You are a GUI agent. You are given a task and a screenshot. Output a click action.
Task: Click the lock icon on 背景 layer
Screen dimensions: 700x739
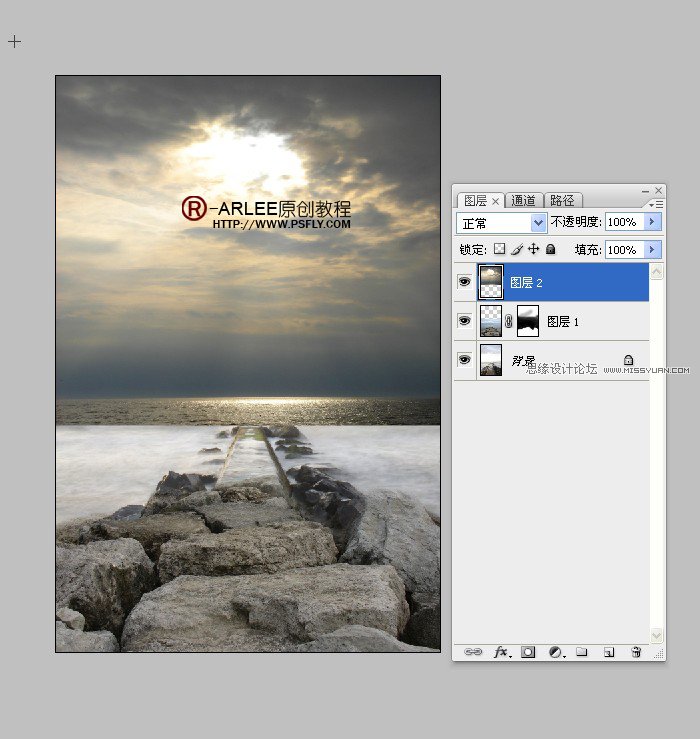point(628,360)
